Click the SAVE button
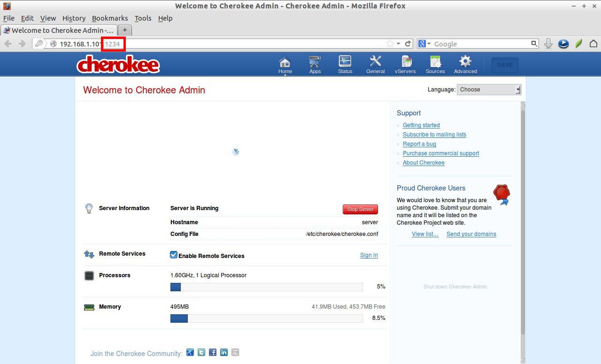Image resolution: width=601 pixels, height=364 pixels. click(505, 65)
